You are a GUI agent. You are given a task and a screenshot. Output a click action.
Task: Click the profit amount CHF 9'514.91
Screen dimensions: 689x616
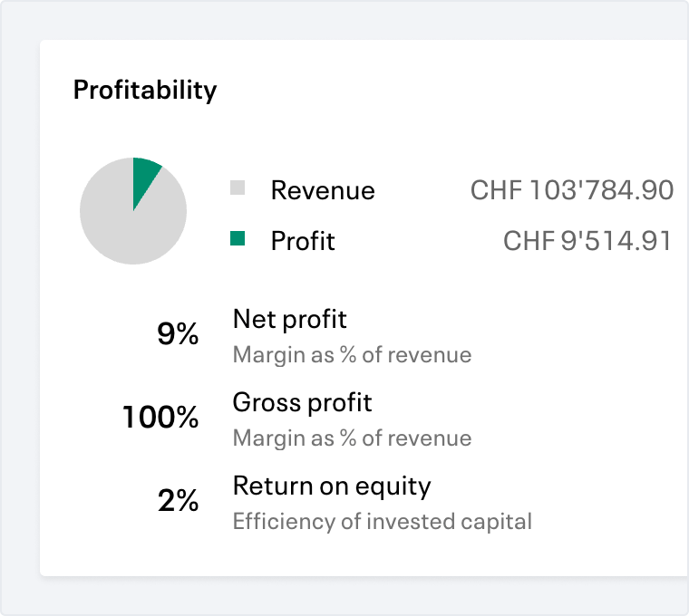pyautogui.click(x=588, y=241)
